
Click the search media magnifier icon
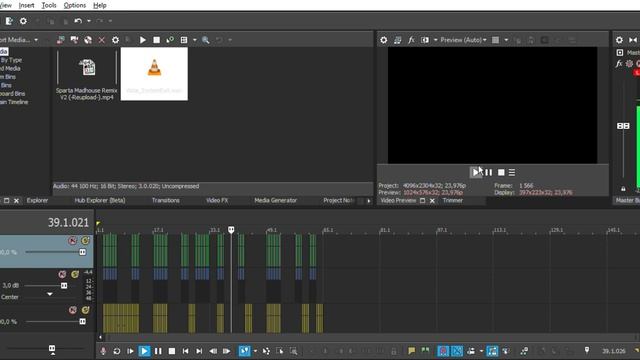[206, 40]
